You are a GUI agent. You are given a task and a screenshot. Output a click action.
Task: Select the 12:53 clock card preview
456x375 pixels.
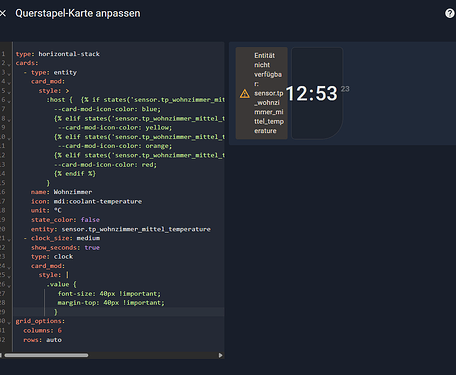pos(317,93)
